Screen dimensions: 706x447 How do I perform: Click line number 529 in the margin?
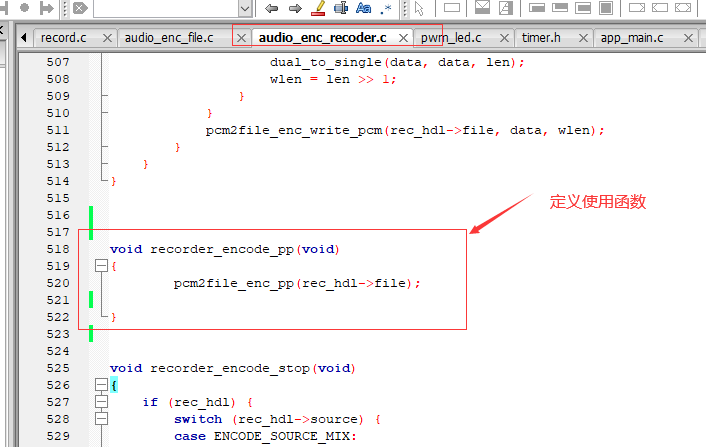[x=58, y=436]
